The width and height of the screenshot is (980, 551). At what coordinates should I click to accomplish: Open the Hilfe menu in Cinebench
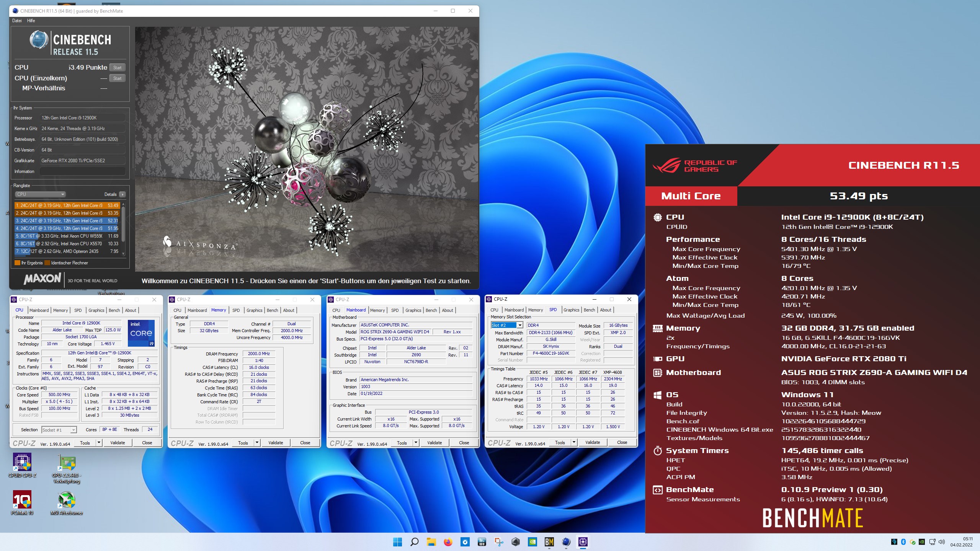(x=31, y=21)
